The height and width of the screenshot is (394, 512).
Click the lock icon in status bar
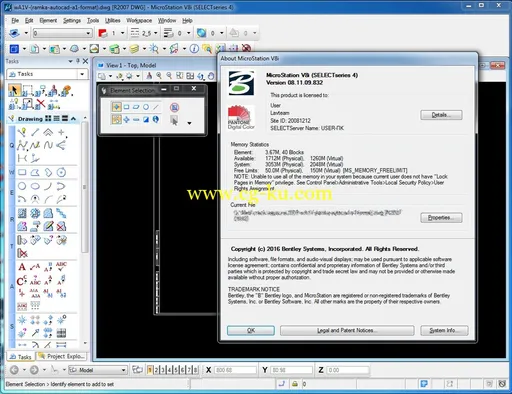tap(295, 384)
